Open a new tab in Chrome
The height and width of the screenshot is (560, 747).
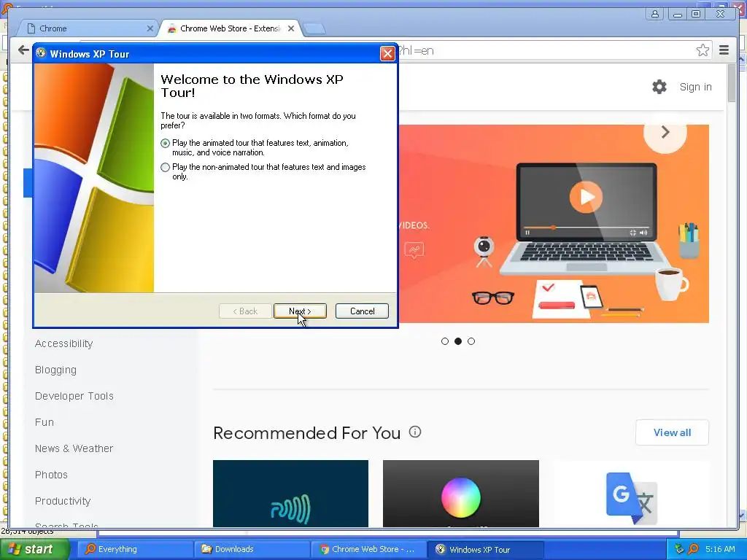coord(314,28)
